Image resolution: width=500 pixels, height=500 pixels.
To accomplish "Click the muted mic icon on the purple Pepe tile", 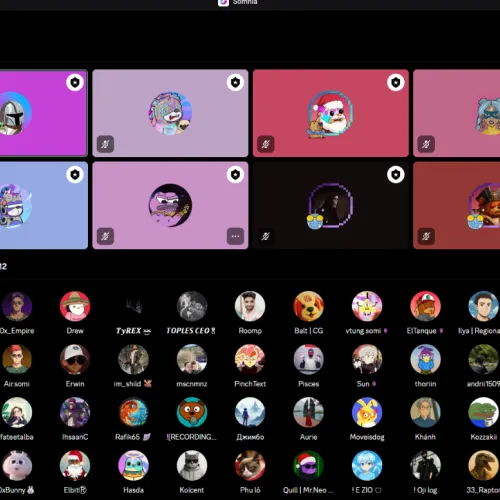I will coord(105,236).
